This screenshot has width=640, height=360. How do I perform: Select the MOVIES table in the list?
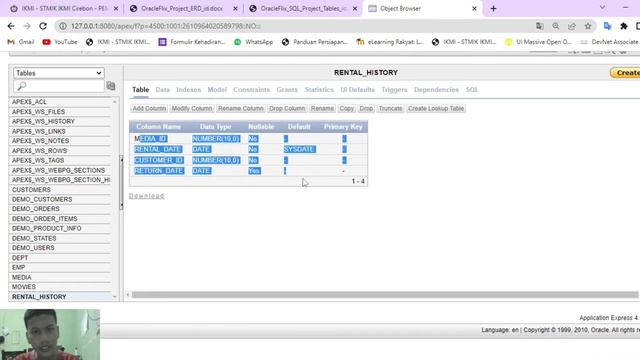click(24, 287)
